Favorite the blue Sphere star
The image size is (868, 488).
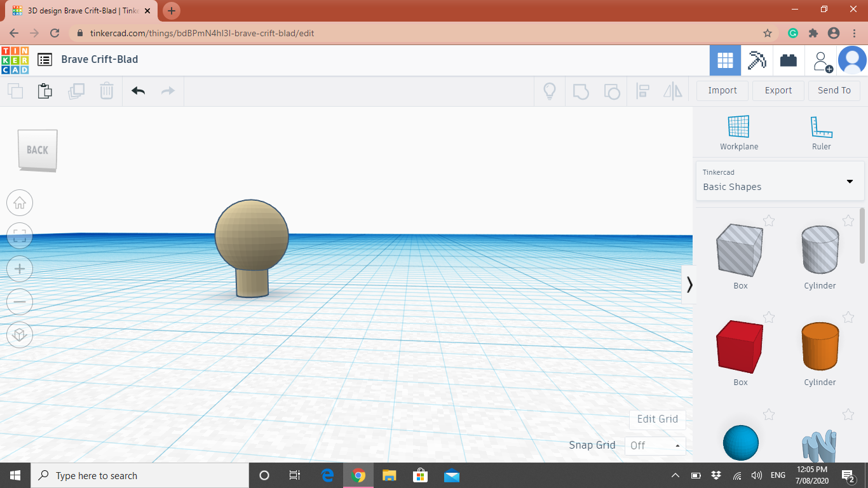click(769, 414)
